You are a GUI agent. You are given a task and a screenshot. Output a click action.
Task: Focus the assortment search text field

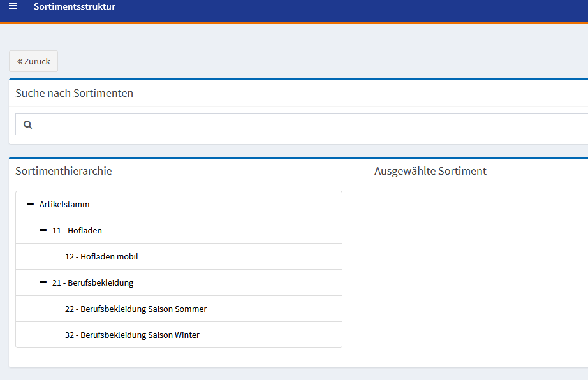[312, 125]
